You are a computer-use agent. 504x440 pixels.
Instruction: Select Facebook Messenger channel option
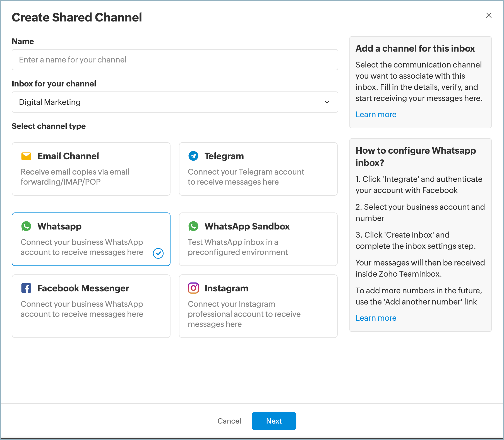point(91,306)
